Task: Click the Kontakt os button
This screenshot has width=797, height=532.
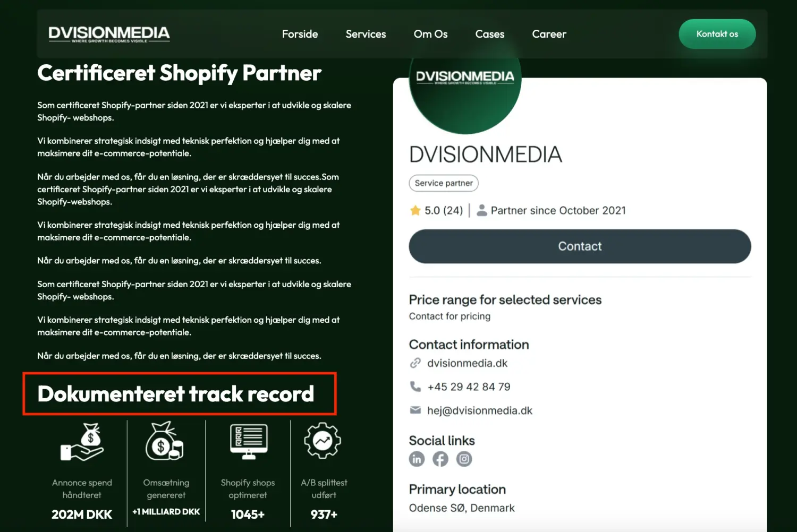Action: point(717,33)
